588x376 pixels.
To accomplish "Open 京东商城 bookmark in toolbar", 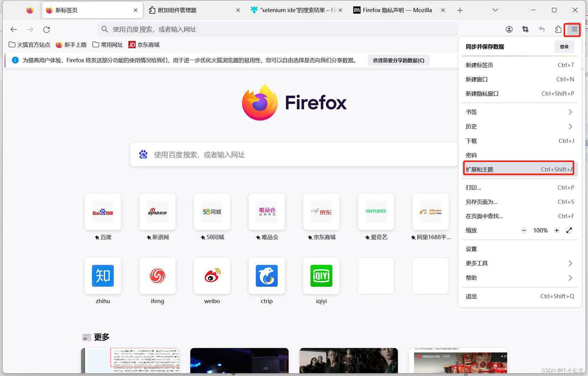I will pos(144,45).
